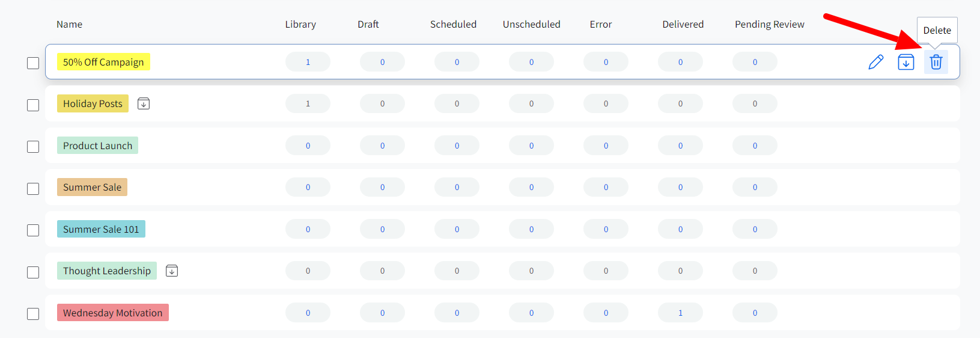Select the 50% Off Campaign checkbox
The height and width of the screenshot is (338, 980).
tap(33, 63)
